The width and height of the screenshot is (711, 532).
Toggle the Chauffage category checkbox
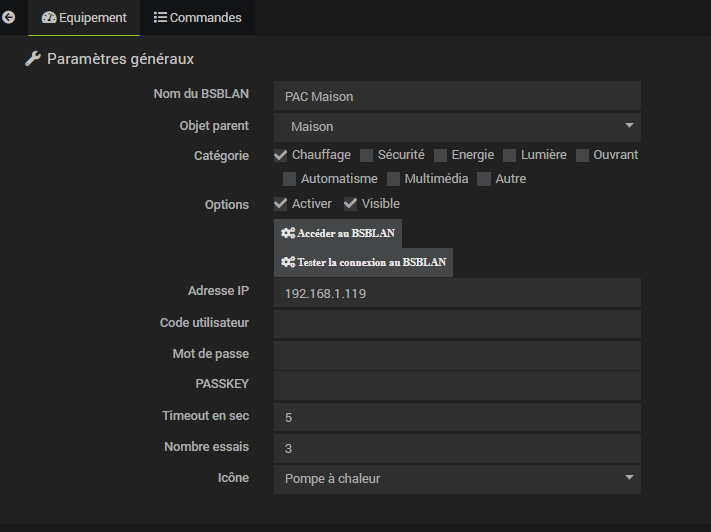(x=281, y=155)
